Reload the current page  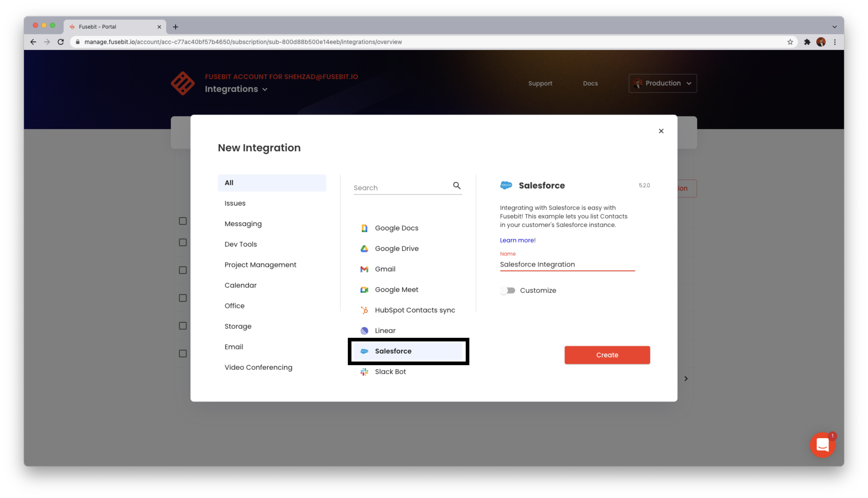pyautogui.click(x=61, y=42)
